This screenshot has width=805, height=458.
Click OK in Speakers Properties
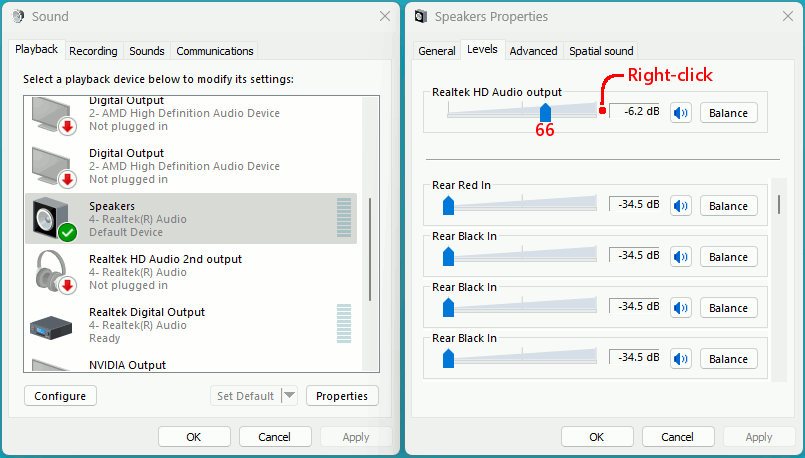click(597, 437)
